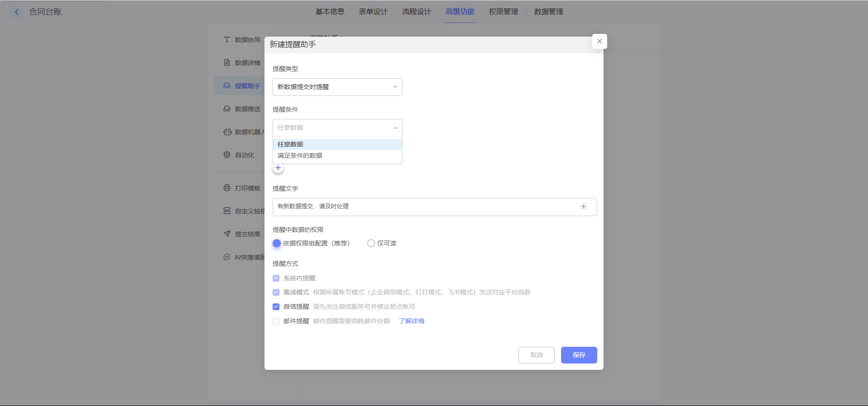This screenshot has height=406, width=868.
Task: Click the plus icon in 提醒文字 field
Action: [584, 207]
